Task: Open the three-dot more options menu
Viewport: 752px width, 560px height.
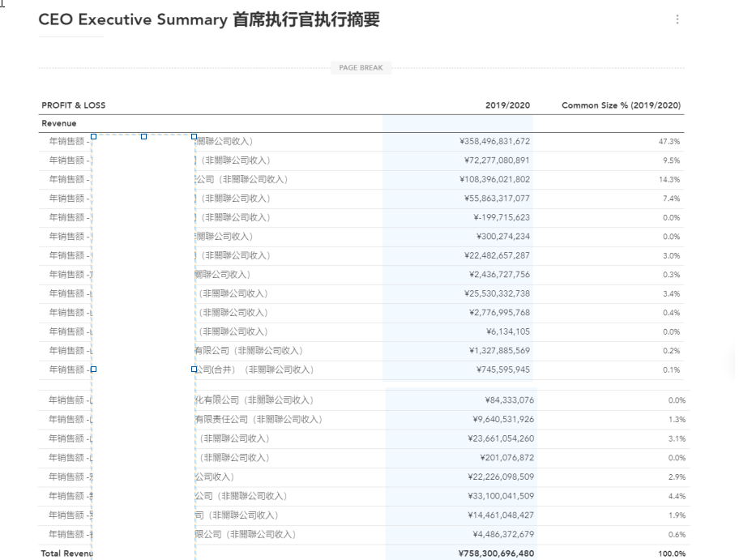Action: (x=677, y=19)
